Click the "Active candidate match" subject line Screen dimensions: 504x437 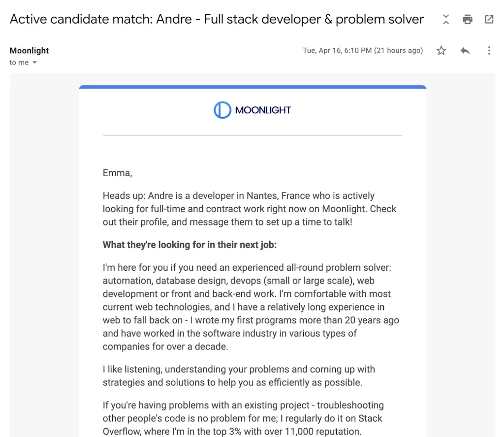[x=217, y=20]
